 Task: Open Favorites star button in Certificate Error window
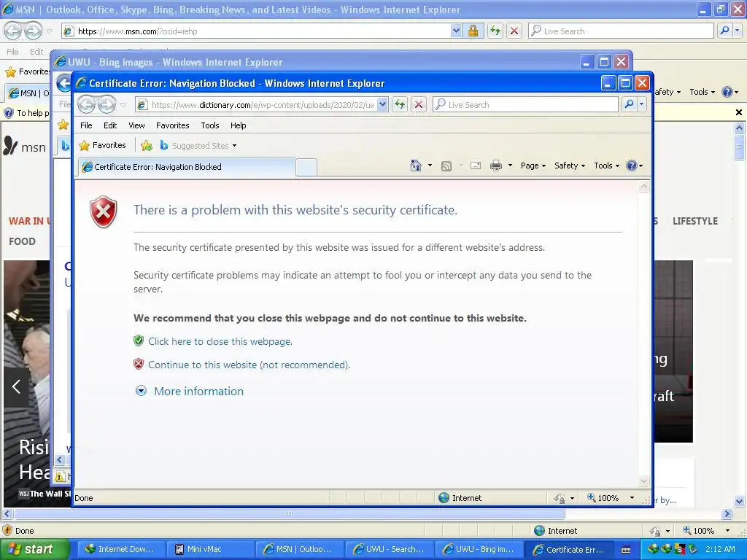click(x=104, y=145)
